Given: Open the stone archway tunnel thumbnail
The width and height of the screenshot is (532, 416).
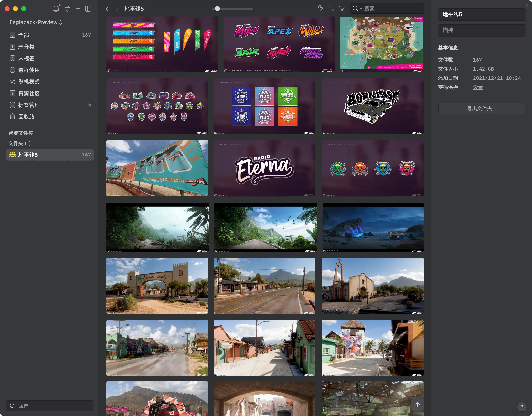Looking at the screenshot, I should (x=265, y=399).
